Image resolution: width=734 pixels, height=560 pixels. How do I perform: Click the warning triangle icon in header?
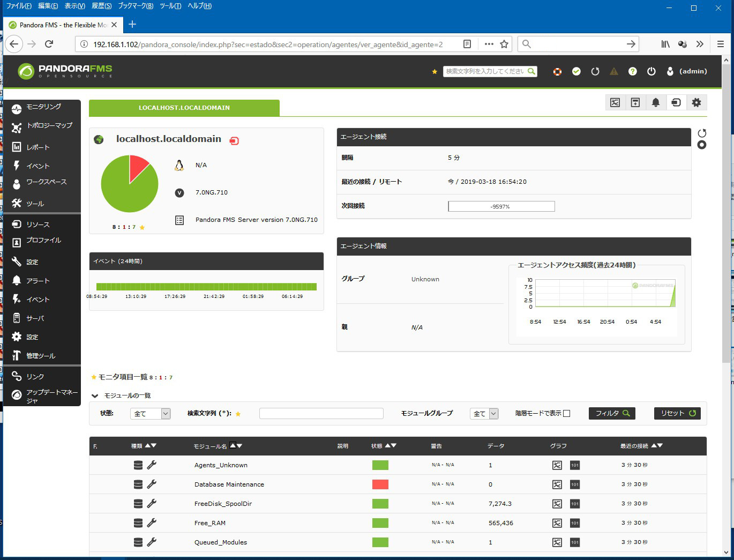(x=614, y=71)
